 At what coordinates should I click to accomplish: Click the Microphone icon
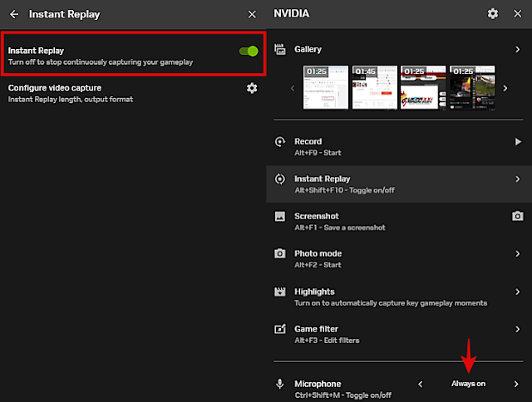(280, 384)
